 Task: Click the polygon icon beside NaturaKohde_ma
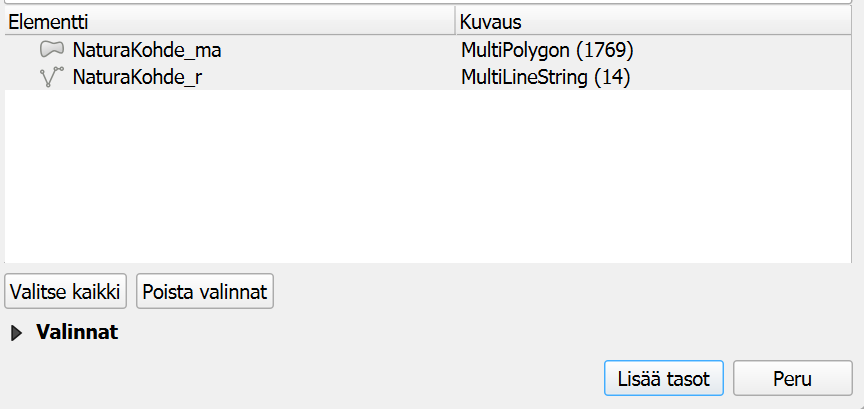[x=52, y=49]
